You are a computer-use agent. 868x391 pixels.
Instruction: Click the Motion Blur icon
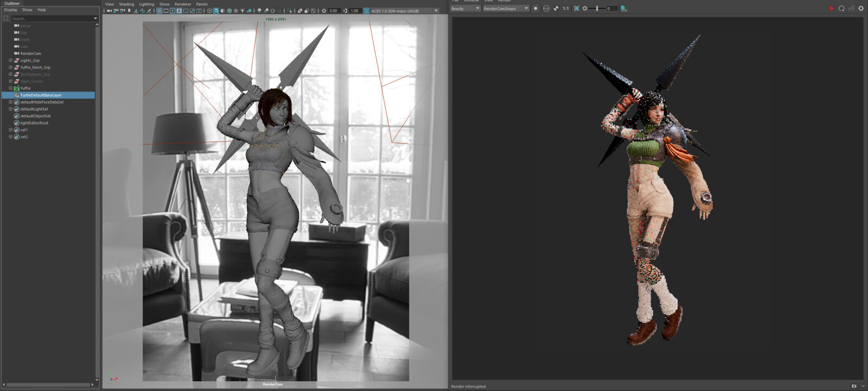coord(266,11)
